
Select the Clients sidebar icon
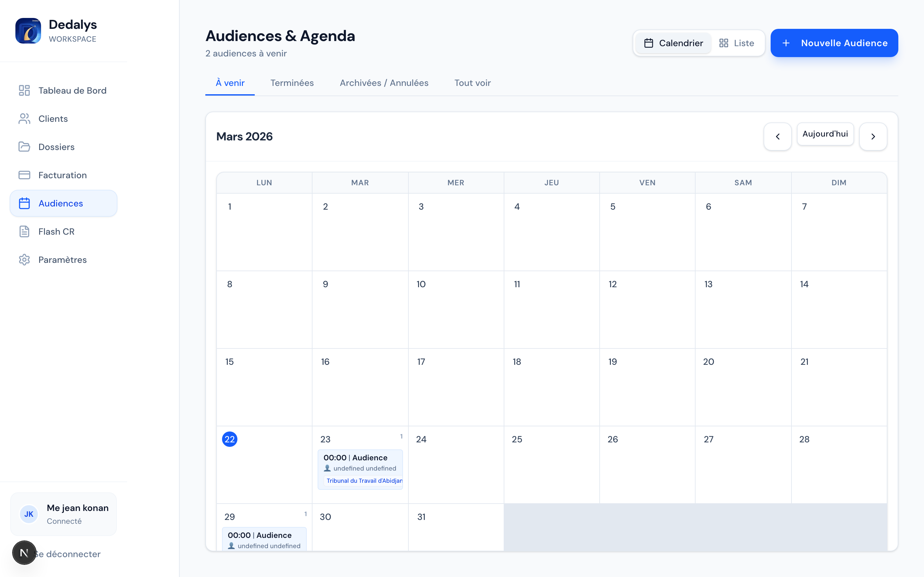tap(24, 119)
